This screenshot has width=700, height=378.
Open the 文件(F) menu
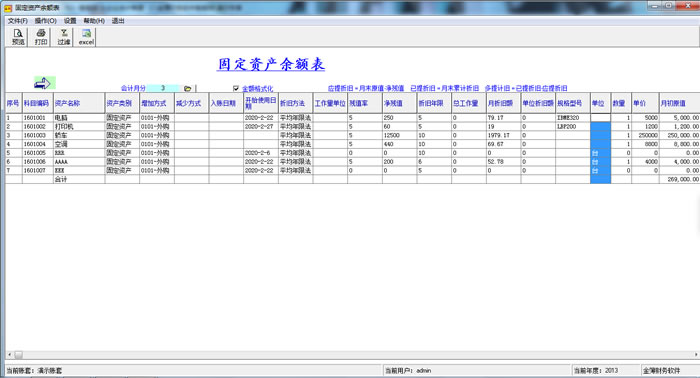point(17,21)
